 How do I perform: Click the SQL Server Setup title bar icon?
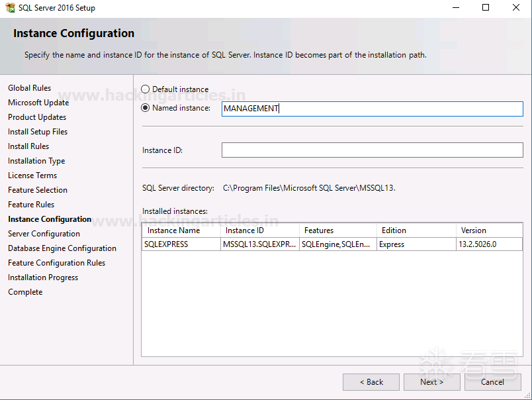pos(10,8)
